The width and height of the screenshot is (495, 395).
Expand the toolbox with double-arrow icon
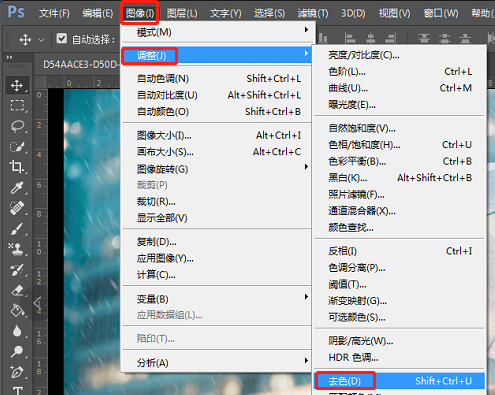coord(9,57)
